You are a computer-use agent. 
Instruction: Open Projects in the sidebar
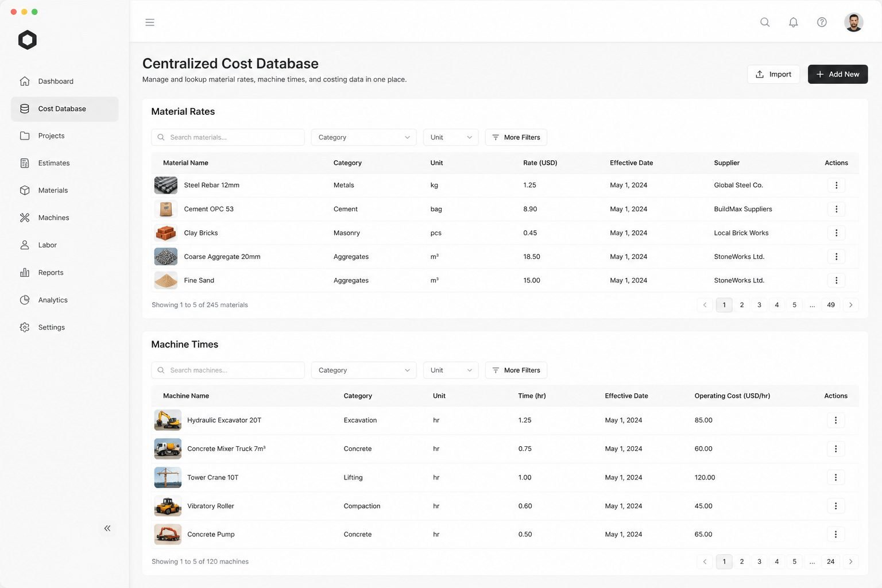[65, 136]
